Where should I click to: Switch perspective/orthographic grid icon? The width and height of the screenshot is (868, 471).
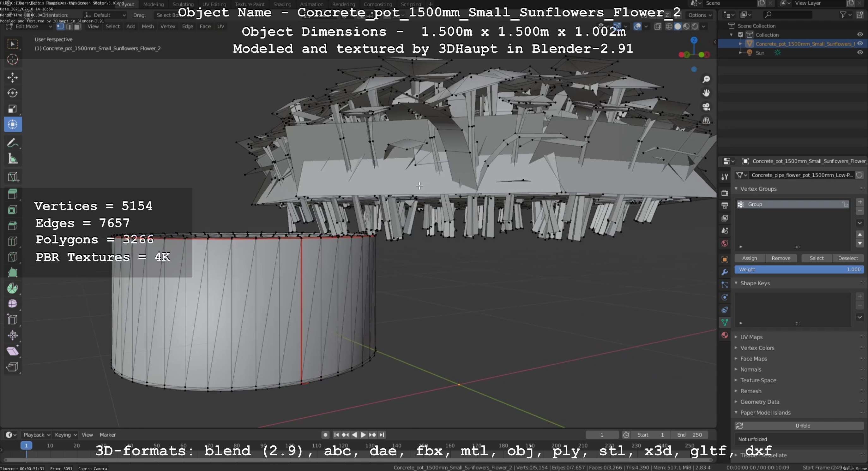point(706,121)
